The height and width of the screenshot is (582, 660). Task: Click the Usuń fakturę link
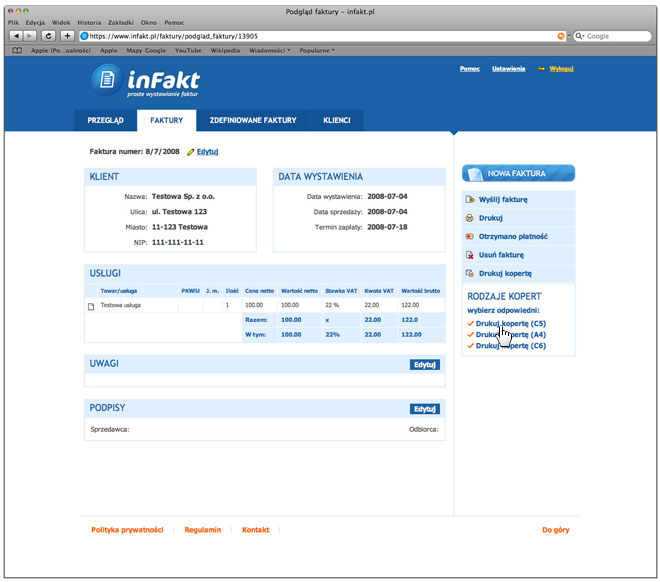501,255
